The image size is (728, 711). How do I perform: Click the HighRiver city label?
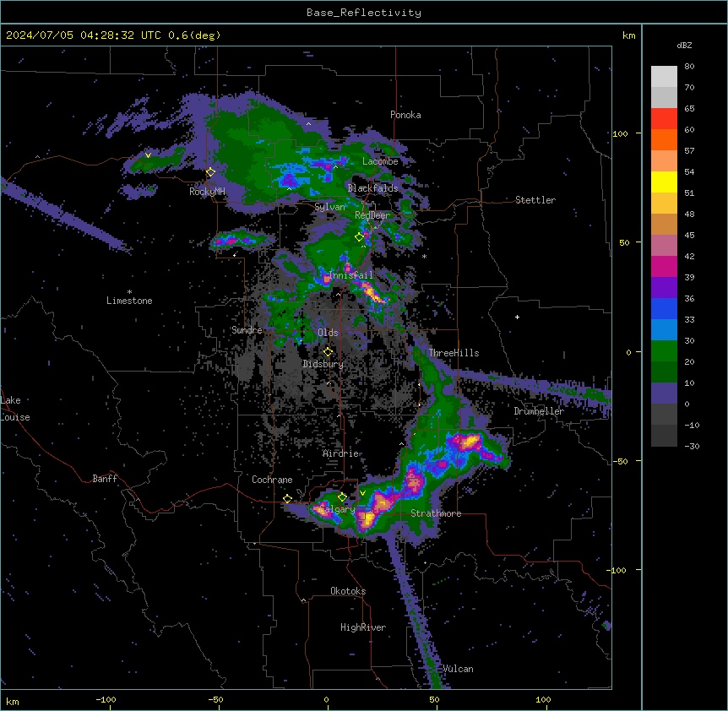tap(363, 627)
